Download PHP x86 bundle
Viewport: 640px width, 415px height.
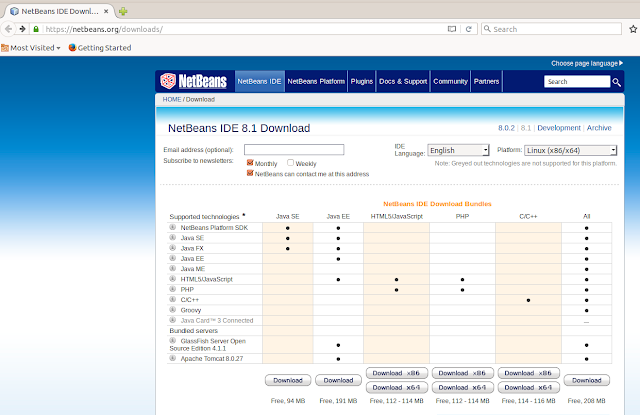click(x=462, y=373)
